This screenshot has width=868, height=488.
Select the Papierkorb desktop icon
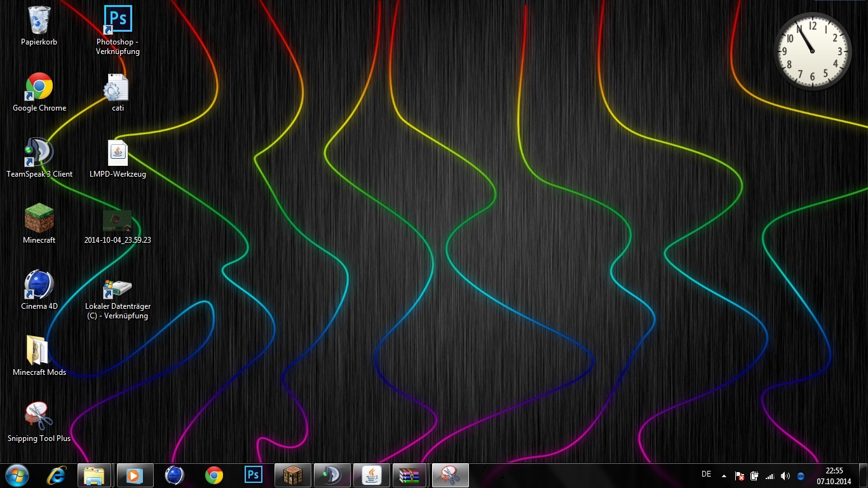point(39,20)
